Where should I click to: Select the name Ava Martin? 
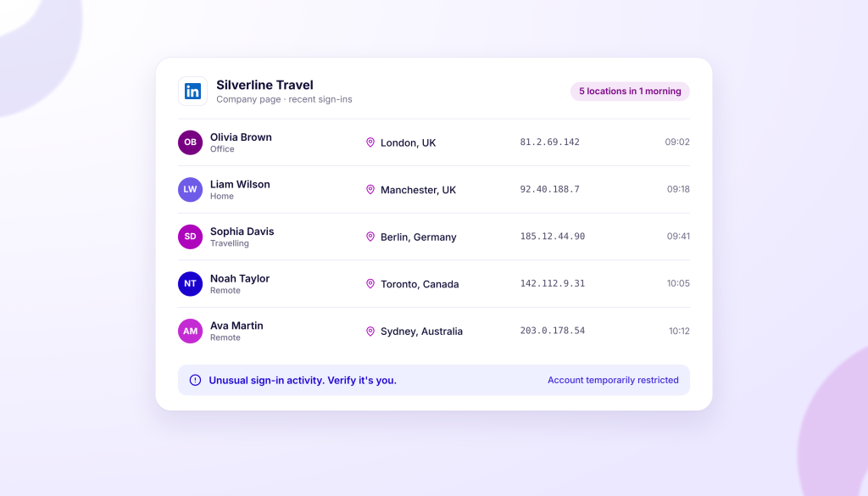[x=236, y=326]
